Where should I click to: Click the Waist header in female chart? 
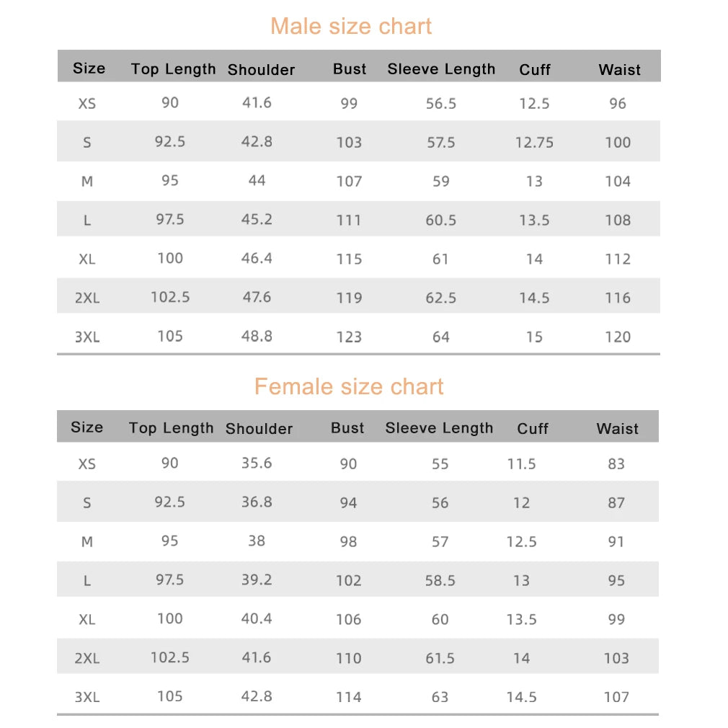tap(617, 428)
